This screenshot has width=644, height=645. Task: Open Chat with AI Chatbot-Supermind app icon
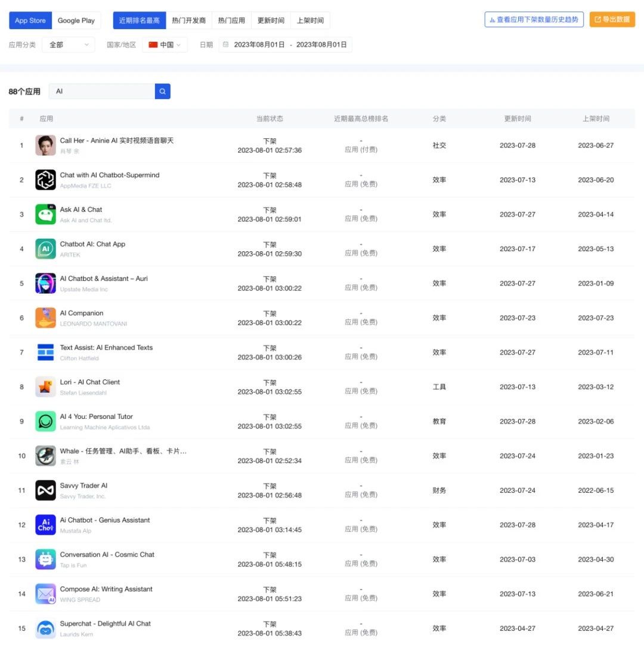pos(46,180)
